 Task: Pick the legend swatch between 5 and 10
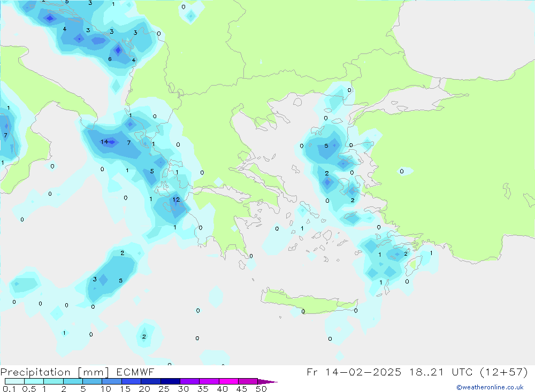93,381
